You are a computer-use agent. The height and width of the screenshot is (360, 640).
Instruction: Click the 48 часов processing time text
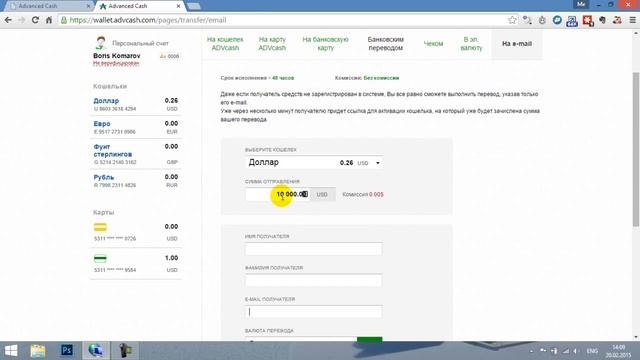coord(283,78)
